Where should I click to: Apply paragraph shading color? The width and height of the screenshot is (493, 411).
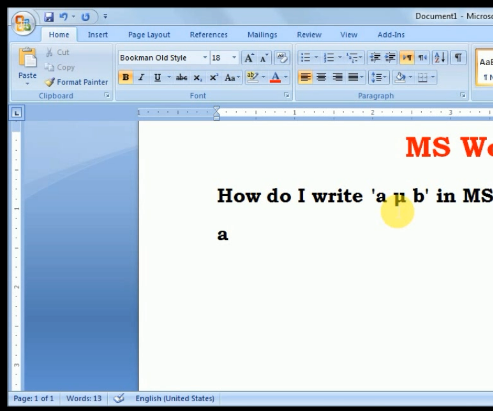(400, 77)
